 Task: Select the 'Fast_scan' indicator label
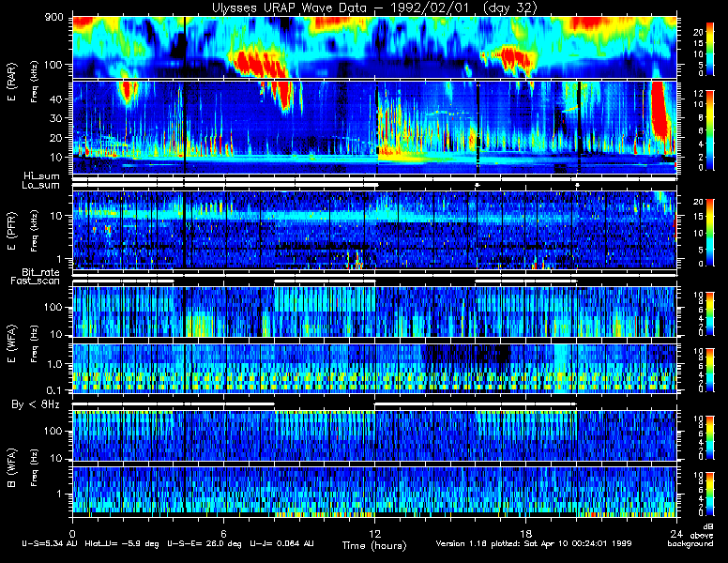click(38, 281)
